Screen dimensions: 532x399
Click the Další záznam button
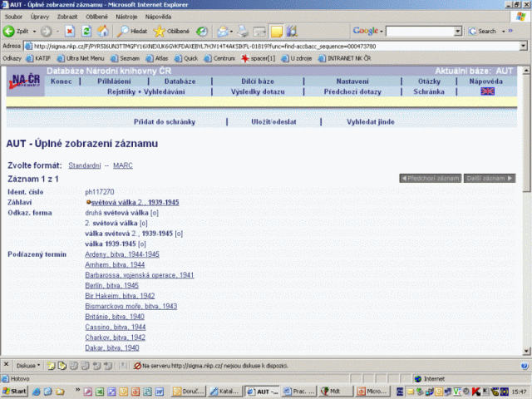tap(490, 178)
